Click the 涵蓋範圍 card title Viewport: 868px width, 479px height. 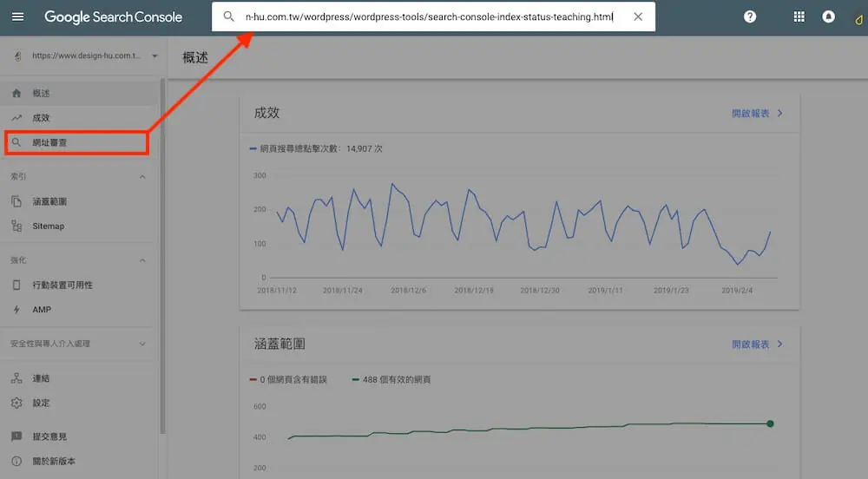click(x=279, y=344)
